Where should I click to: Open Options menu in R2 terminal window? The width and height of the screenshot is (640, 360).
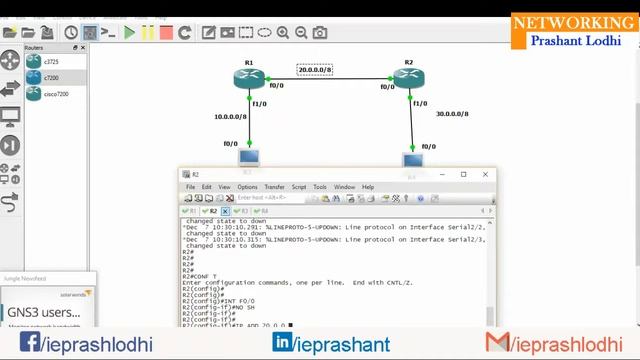point(247,187)
